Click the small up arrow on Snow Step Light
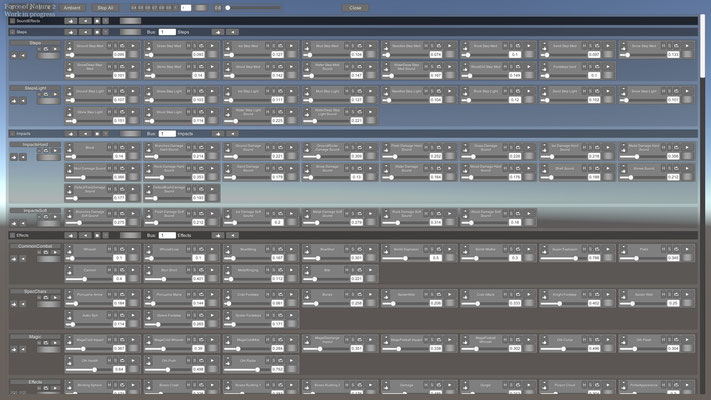Screen dimensions: 711x400 pos(623,89)
